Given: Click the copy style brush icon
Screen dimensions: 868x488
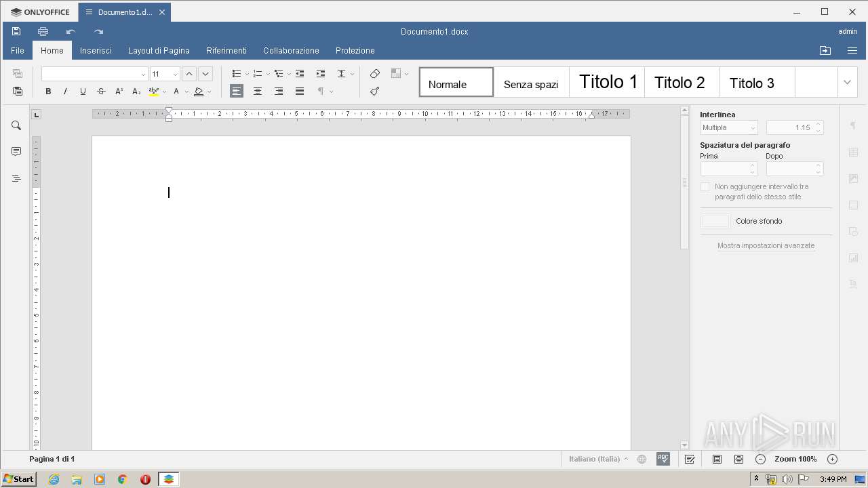Looking at the screenshot, I should tap(375, 91).
